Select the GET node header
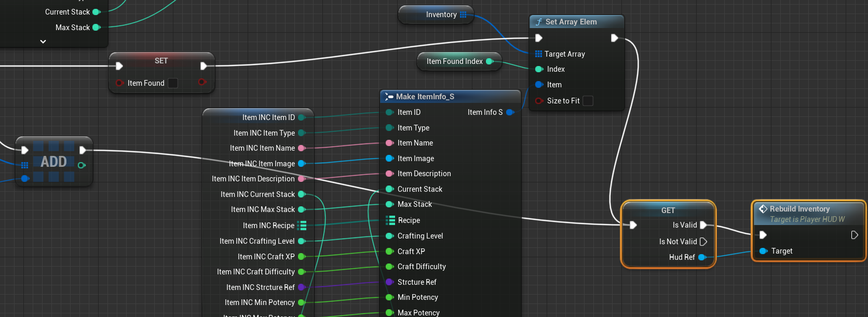This screenshot has height=317, width=868. 668,210
